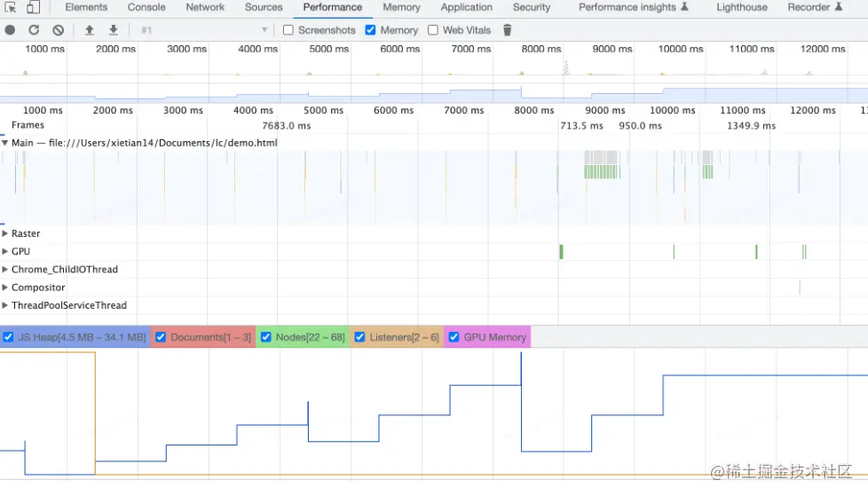Open the Recorder tab
Screen dimensions: 868x496
click(x=815, y=7)
